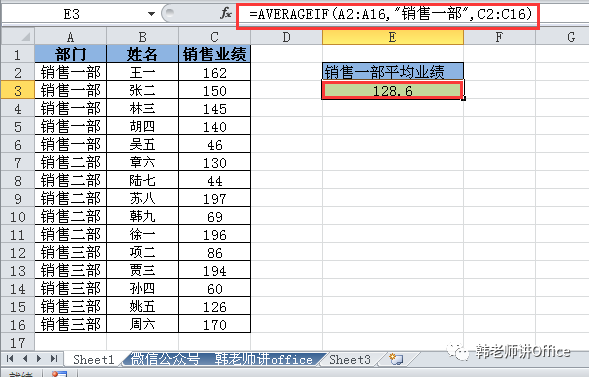Click the Name Box showing E3
The image size is (589, 377).
71,14
